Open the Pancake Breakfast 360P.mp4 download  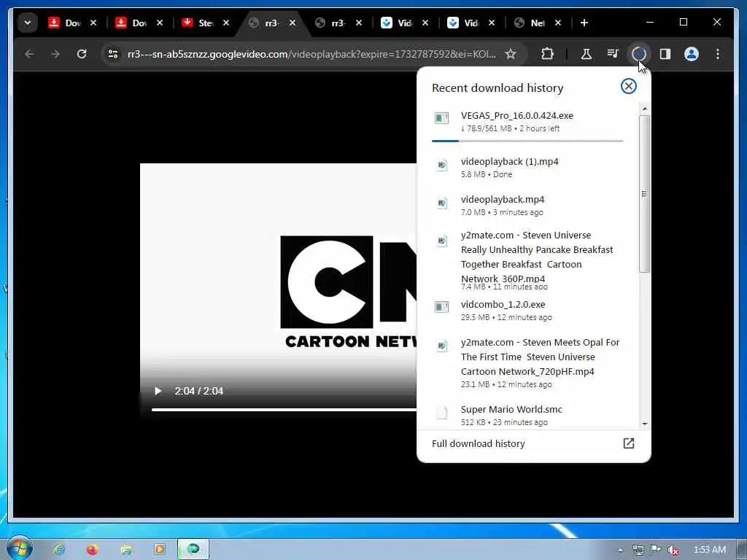coord(527,260)
